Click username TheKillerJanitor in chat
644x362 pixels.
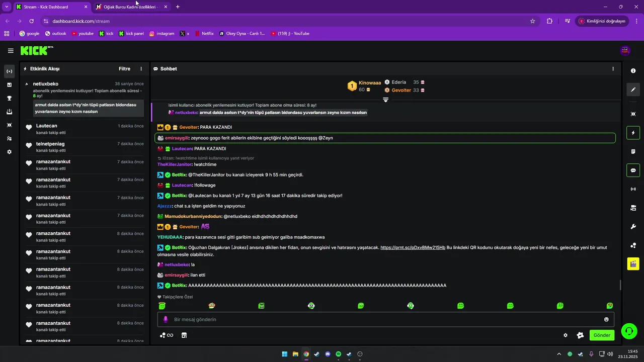point(174,164)
